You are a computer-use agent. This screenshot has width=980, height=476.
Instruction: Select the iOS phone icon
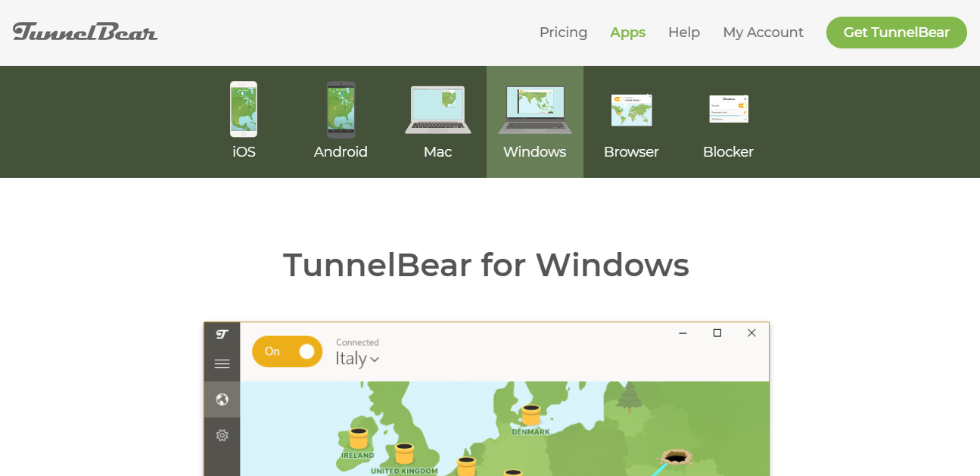244,109
